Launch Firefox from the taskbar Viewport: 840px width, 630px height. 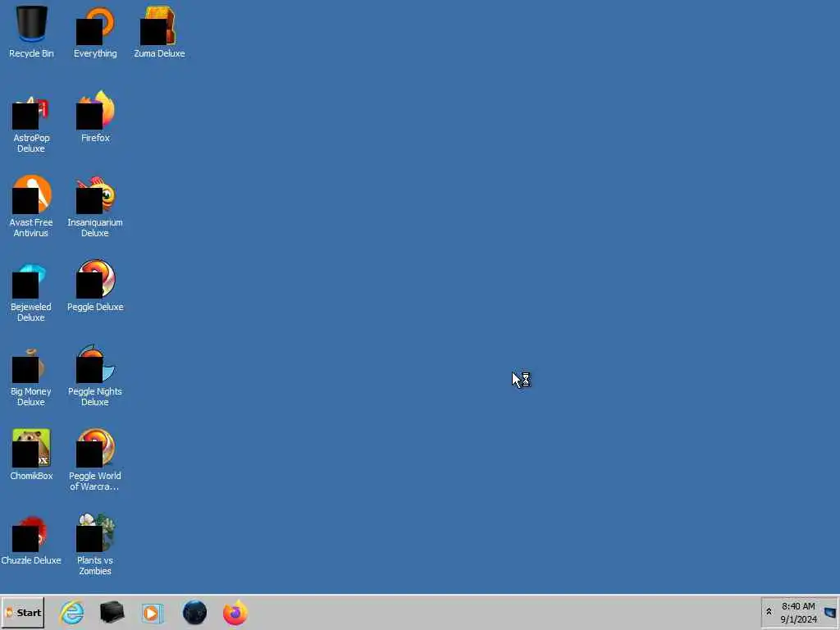tap(235, 612)
